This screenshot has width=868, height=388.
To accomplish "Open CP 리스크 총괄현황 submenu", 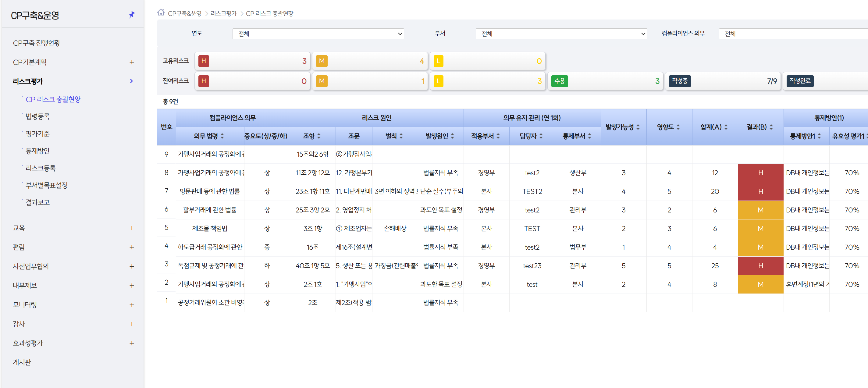I will coord(53,99).
